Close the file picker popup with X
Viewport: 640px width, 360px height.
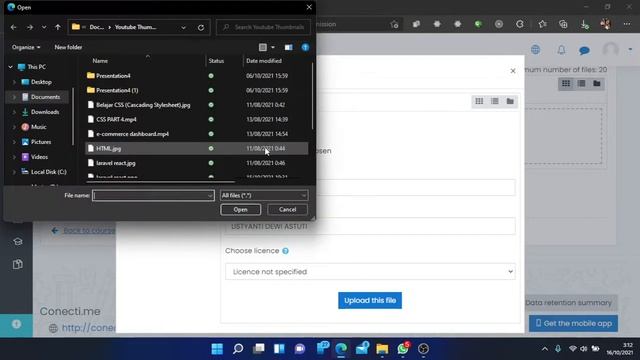(513, 71)
